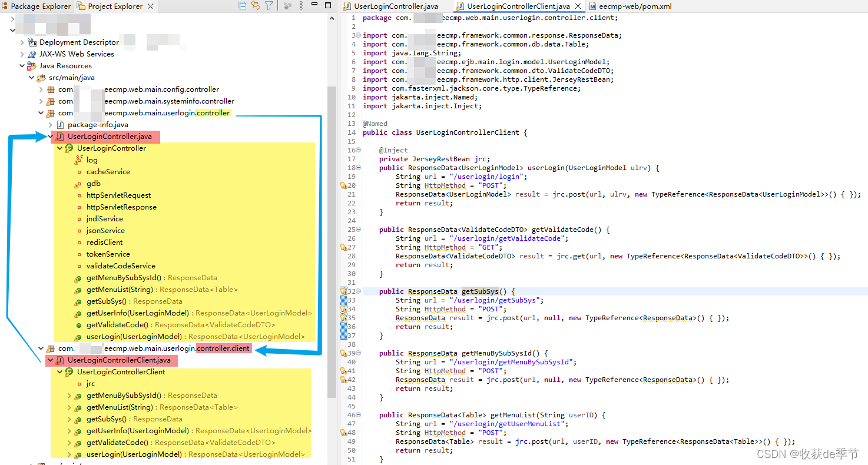Close the UserLoginControllerClient.java editor tab
The width and height of the screenshot is (868, 465).
coord(578,6)
